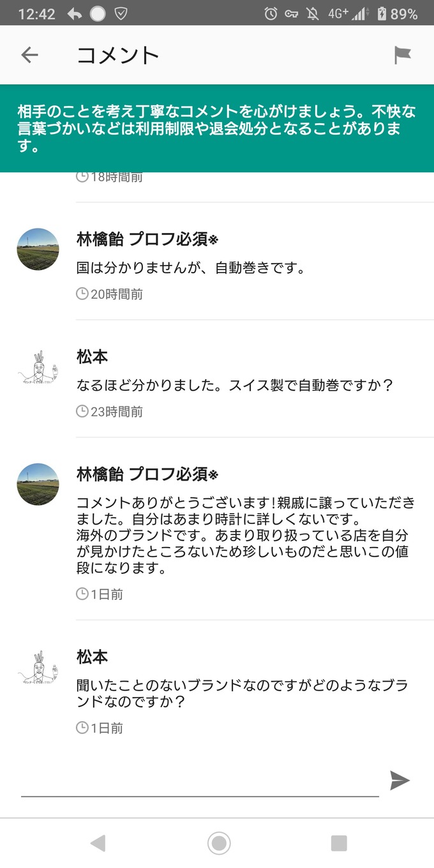The image size is (434, 868).
Task: Tap the Android home circle button
Action: 219,843
